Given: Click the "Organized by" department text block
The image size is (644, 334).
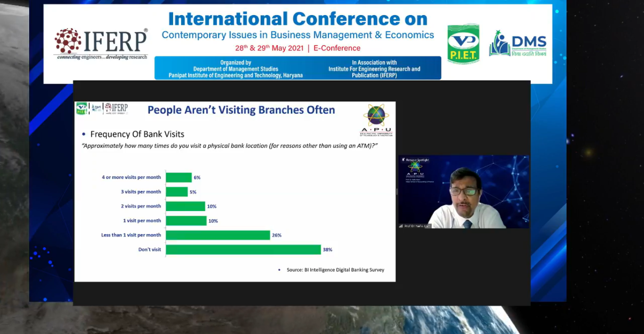Looking at the screenshot, I should [236, 69].
